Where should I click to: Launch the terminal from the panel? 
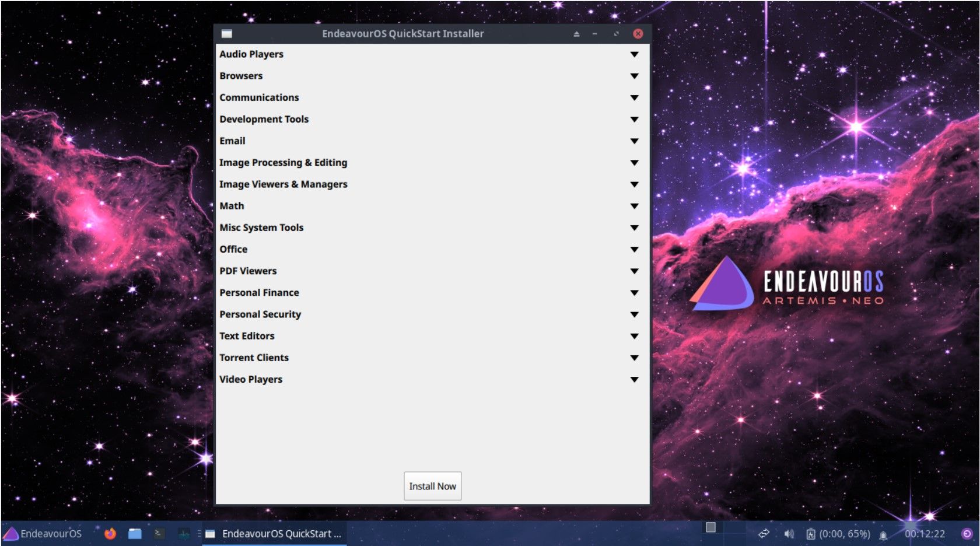(159, 534)
